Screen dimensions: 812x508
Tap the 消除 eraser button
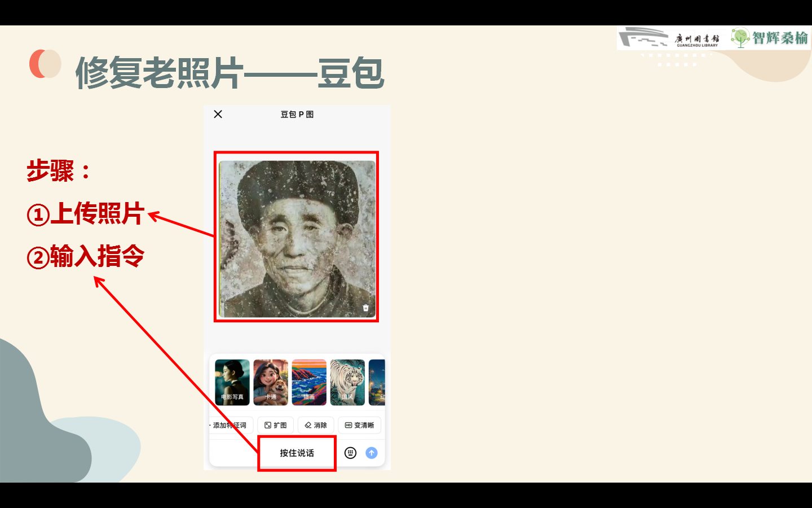316,425
